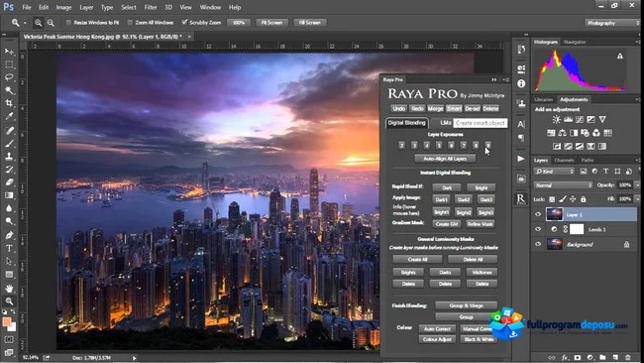Screen dimensions: 644x363
Task: Add a Vibrance adjustment layer
Action: [602, 120]
